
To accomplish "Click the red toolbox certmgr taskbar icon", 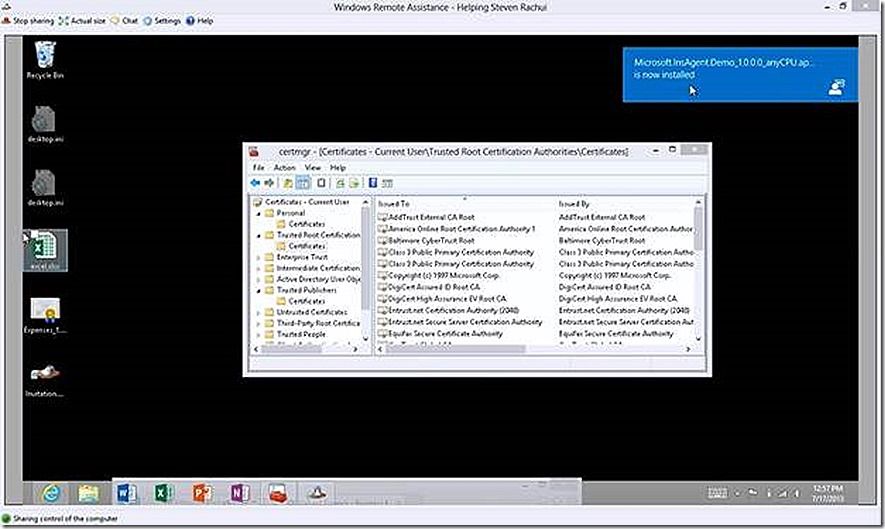I will (278, 493).
